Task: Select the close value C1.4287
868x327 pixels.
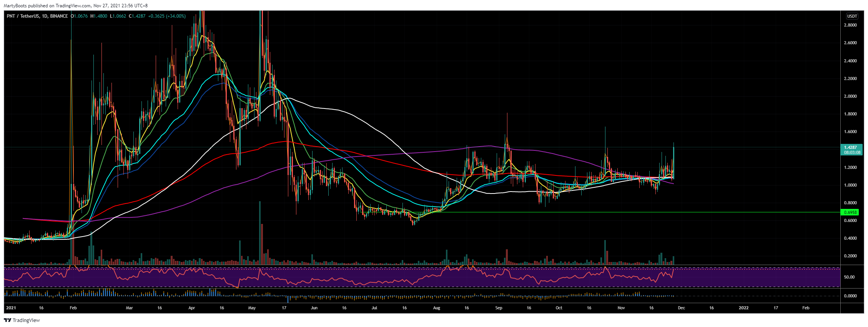Action: [137, 16]
